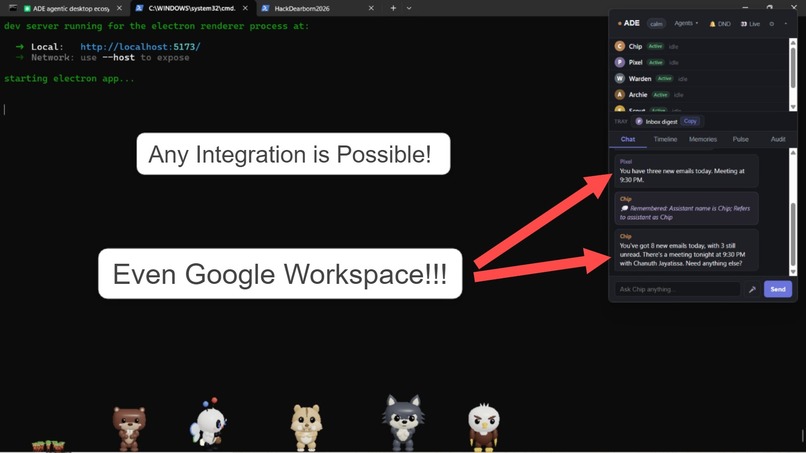Click the PowerShell icon on HackDearborn2026 tab
Image resolution: width=806 pixels, height=453 pixels.
coord(265,9)
